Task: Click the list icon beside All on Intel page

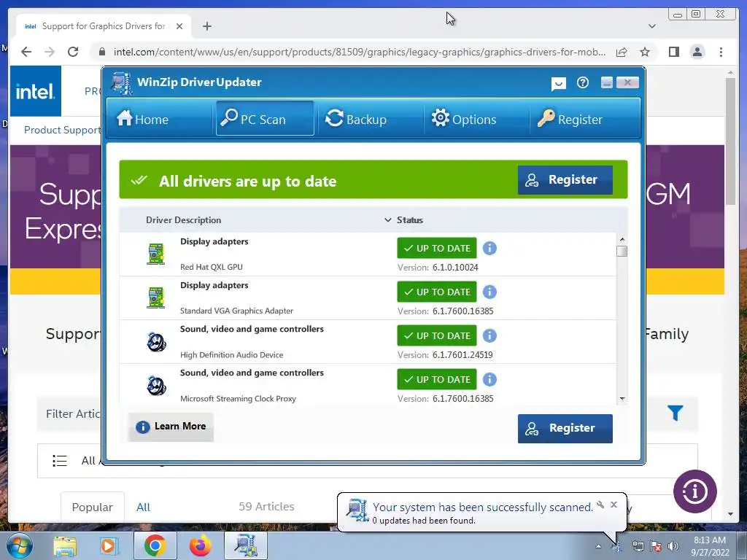Action: click(60, 461)
